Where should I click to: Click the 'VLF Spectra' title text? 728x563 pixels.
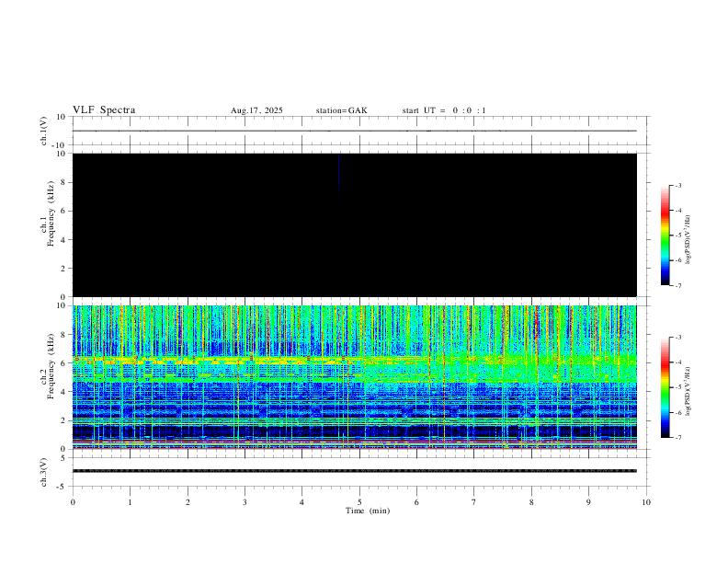point(104,110)
